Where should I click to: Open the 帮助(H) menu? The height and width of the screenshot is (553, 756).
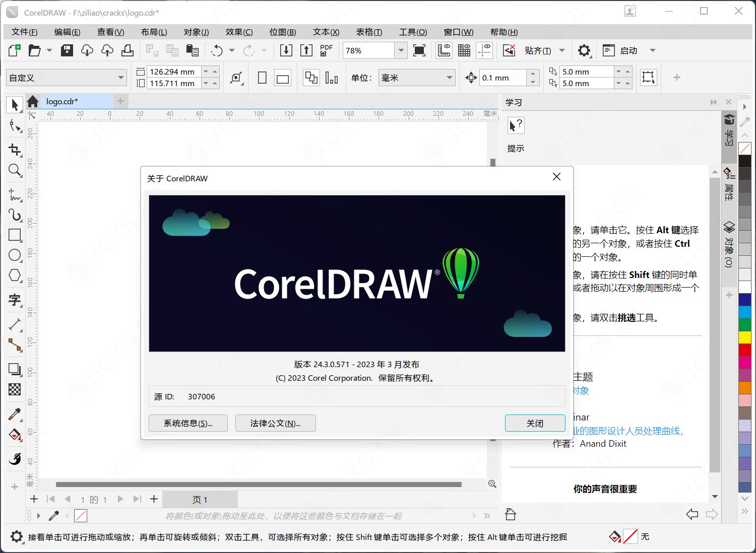pyautogui.click(x=504, y=32)
